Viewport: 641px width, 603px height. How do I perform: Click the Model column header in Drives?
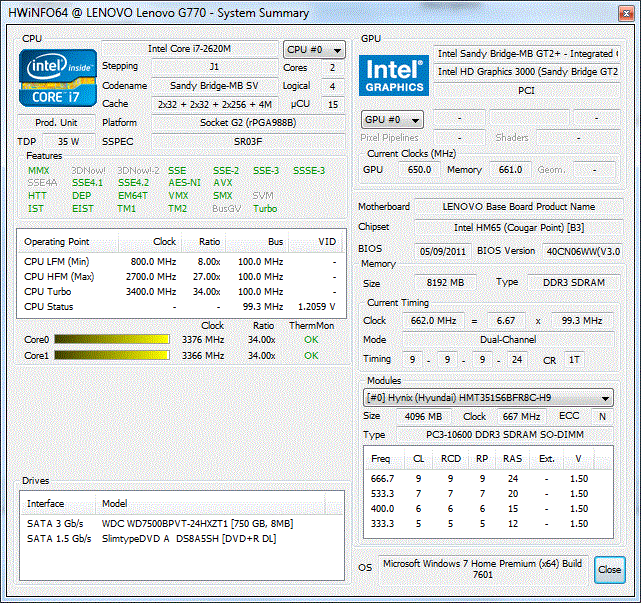click(210, 504)
